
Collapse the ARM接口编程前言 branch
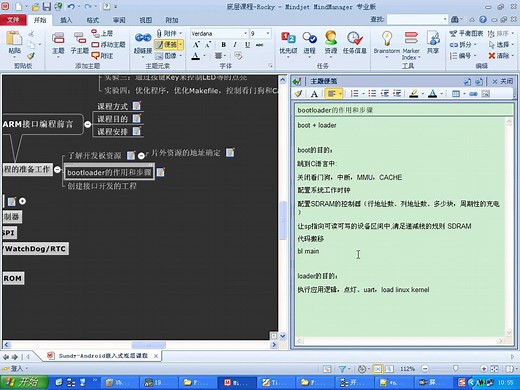[87, 124]
